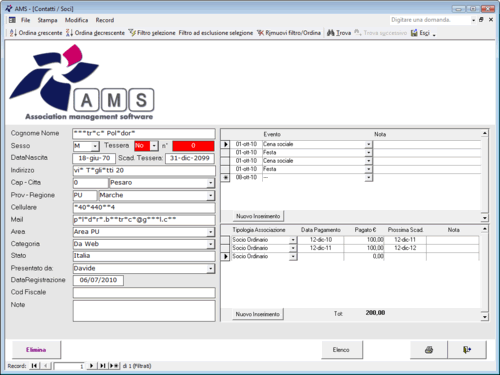Click the Indirizzo input field

[x=144, y=170]
